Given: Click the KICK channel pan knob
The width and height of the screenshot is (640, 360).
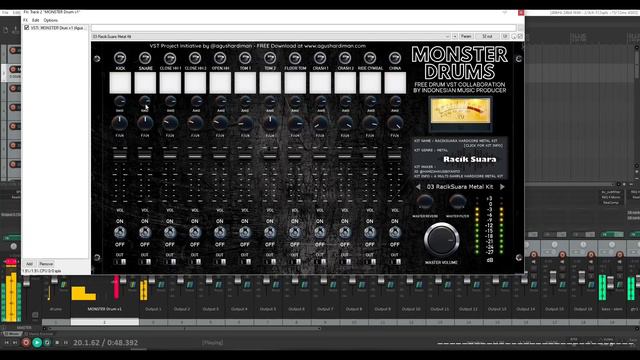Looking at the screenshot, I should [x=120, y=123].
